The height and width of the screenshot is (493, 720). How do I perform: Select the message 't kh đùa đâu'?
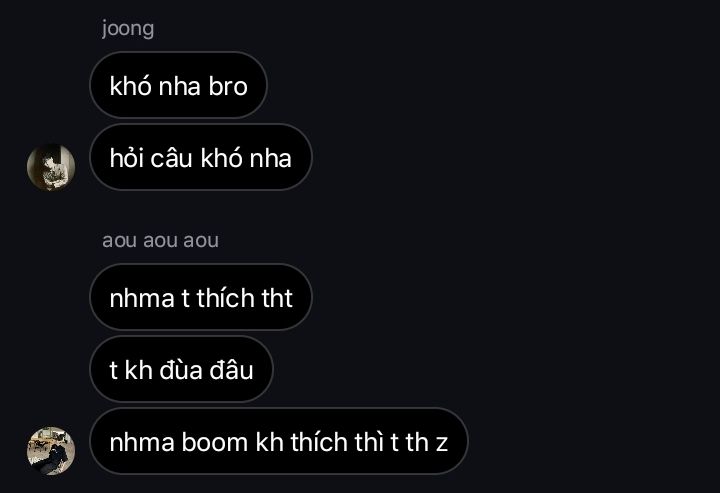(x=181, y=369)
